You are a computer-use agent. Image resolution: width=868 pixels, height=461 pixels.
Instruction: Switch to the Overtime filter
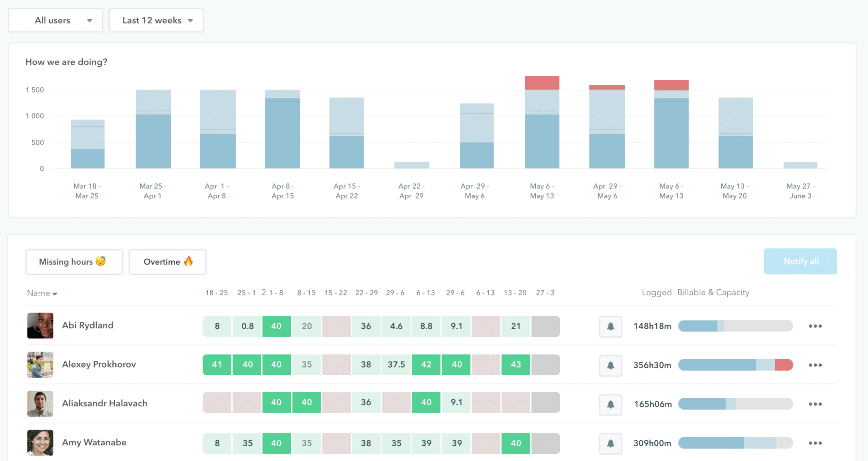coord(167,262)
